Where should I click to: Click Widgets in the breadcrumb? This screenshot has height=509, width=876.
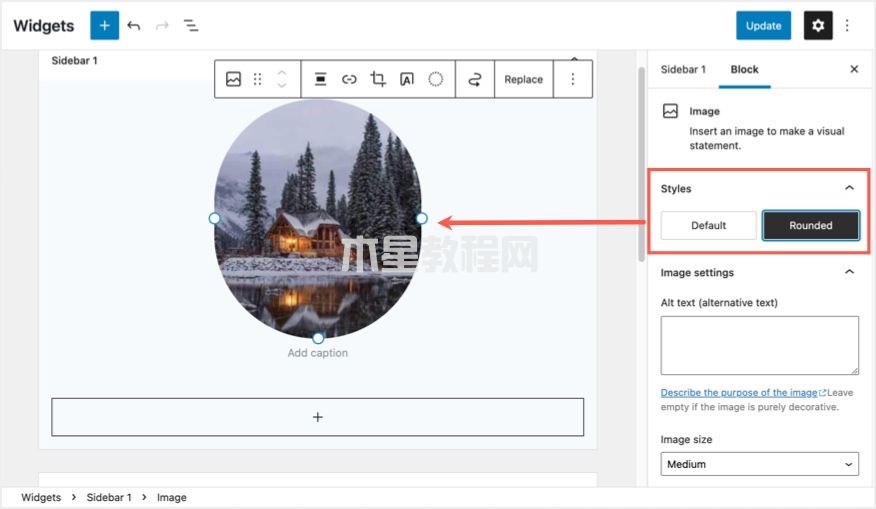[x=41, y=497]
